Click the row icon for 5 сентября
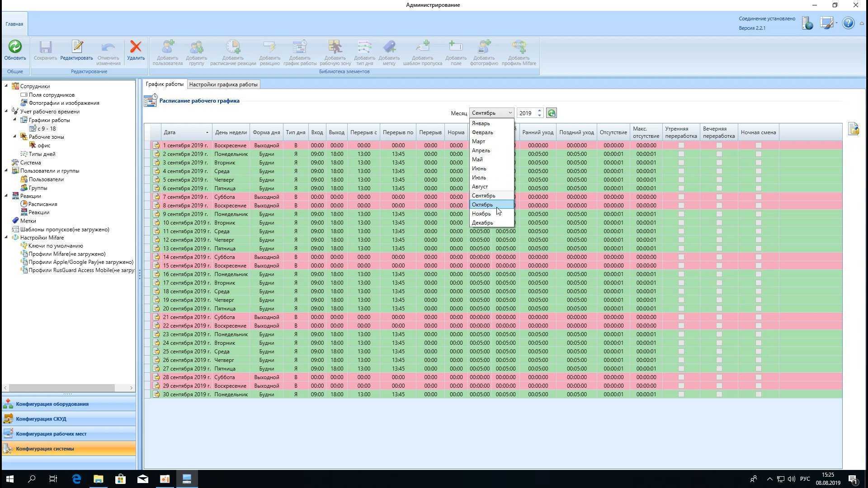The width and height of the screenshot is (868, 488). pyautogui.click(x=156, y=180)
